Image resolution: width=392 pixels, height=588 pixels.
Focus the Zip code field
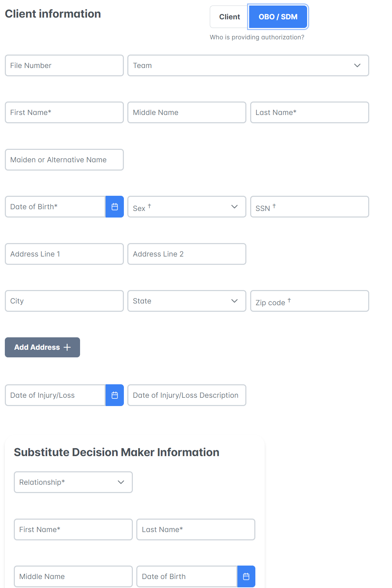(x=310, y=301)
